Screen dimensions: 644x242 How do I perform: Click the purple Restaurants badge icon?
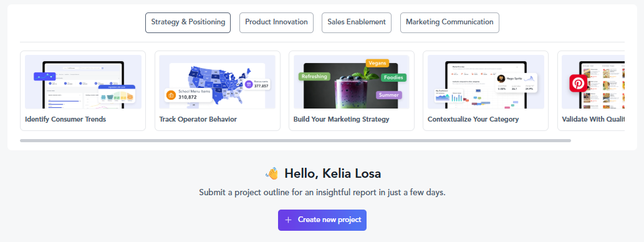(x=249, y=84)
